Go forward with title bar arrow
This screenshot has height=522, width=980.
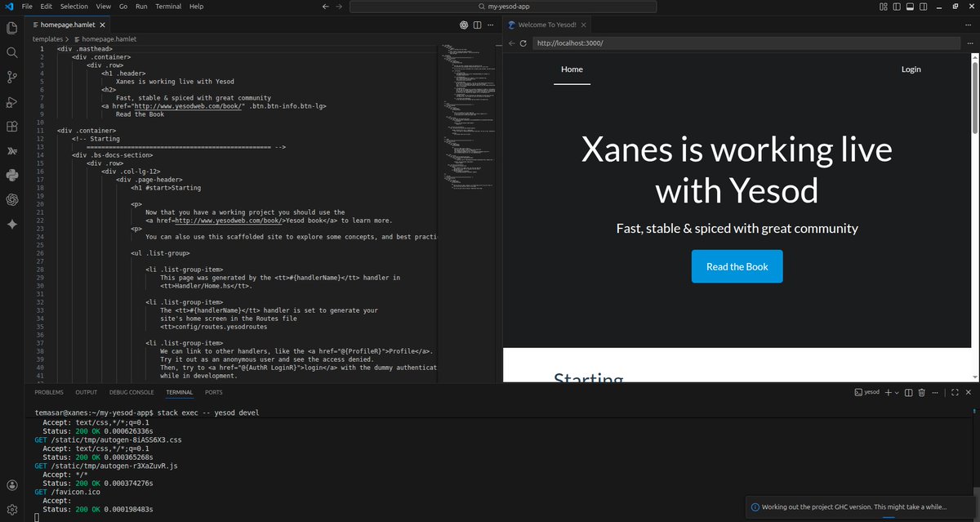click(x=340, y=6)
